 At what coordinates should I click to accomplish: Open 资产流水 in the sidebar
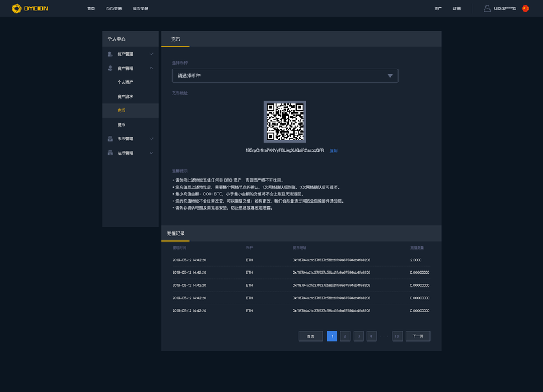(x=125, y=97)
